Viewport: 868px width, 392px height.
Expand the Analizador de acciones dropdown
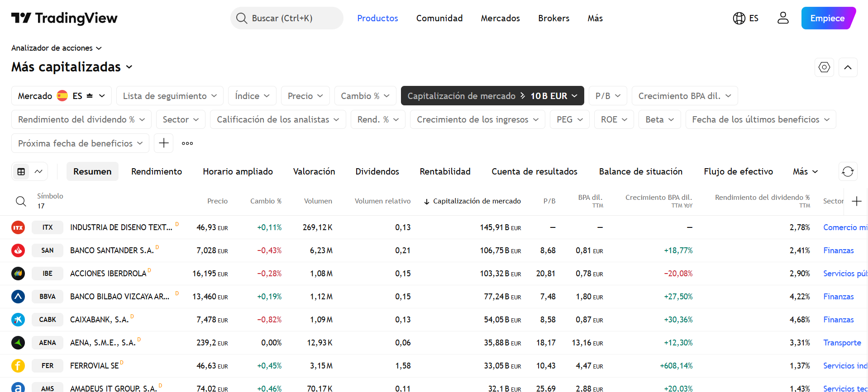coord(57,48)
